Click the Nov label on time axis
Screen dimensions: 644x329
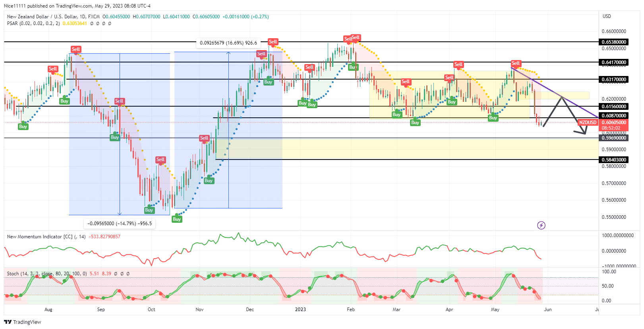point(199,310)
